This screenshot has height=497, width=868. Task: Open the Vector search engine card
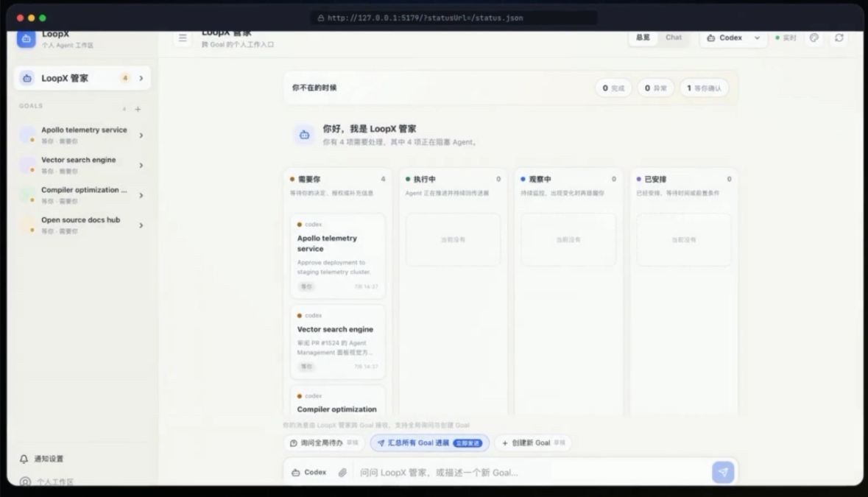tap(337, 341)
